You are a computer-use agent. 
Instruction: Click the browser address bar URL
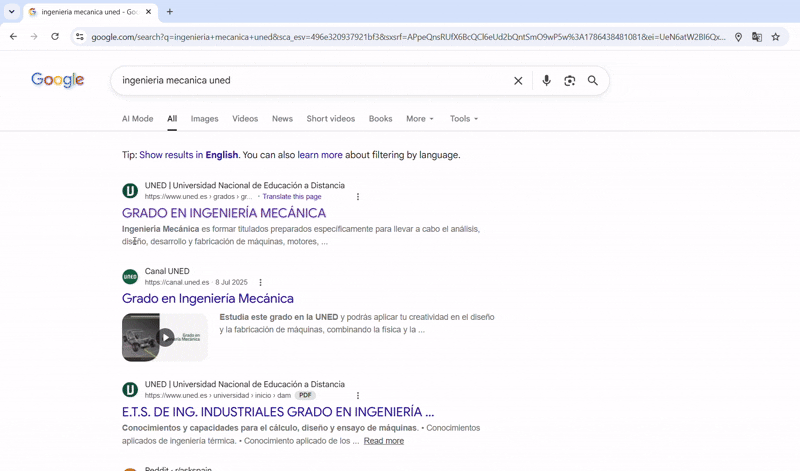pyautogui.click(x=408, y=37)
